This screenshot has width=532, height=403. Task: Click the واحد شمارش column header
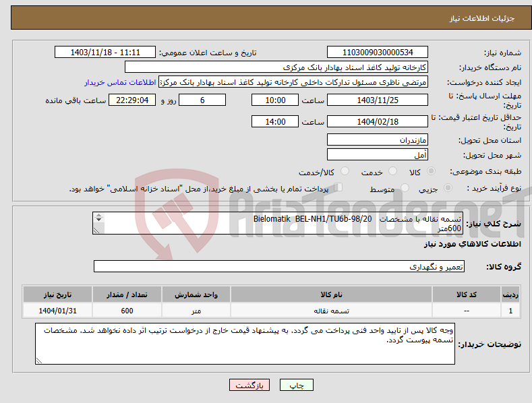point(196,294)
